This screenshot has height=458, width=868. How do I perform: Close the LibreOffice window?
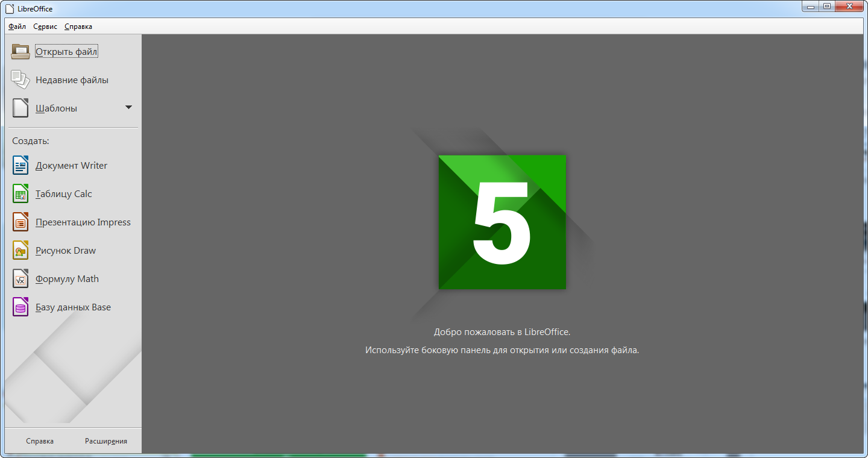(849, 6)
